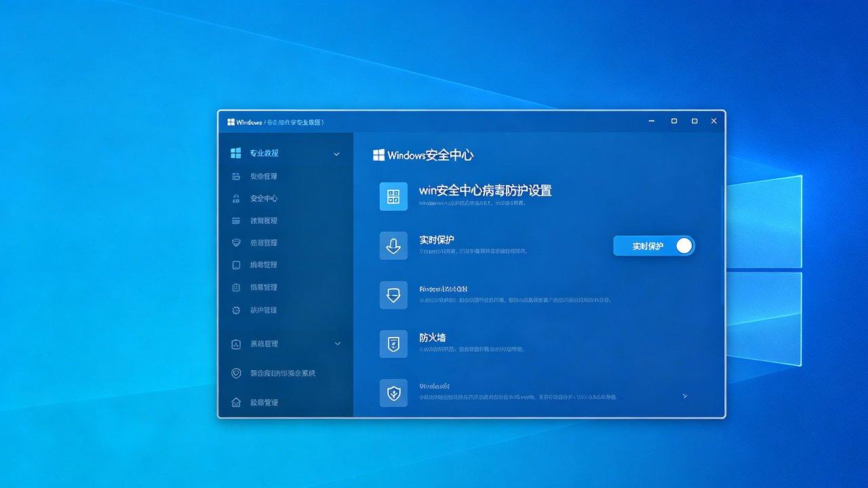
Task: Click the tablet-shaped icon in the sidebar
Action: pyautogui.click(x=236, y=265)
